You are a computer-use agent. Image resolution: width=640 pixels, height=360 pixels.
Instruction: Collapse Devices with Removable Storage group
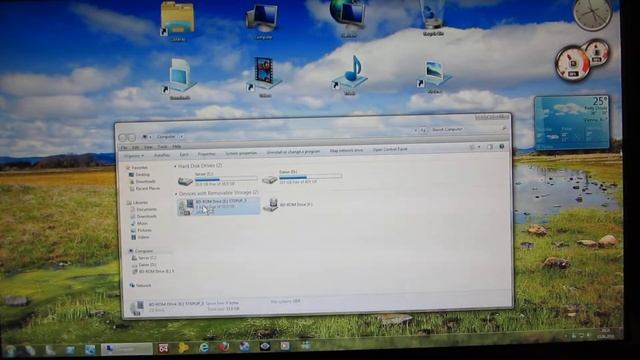(176, 194)
